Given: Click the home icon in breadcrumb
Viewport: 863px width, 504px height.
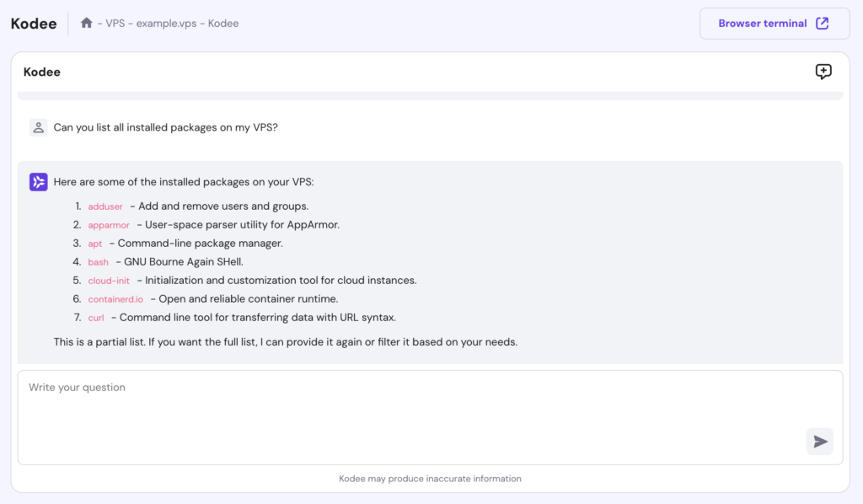Looking at the screenshot, I should [x=86, y=23].
